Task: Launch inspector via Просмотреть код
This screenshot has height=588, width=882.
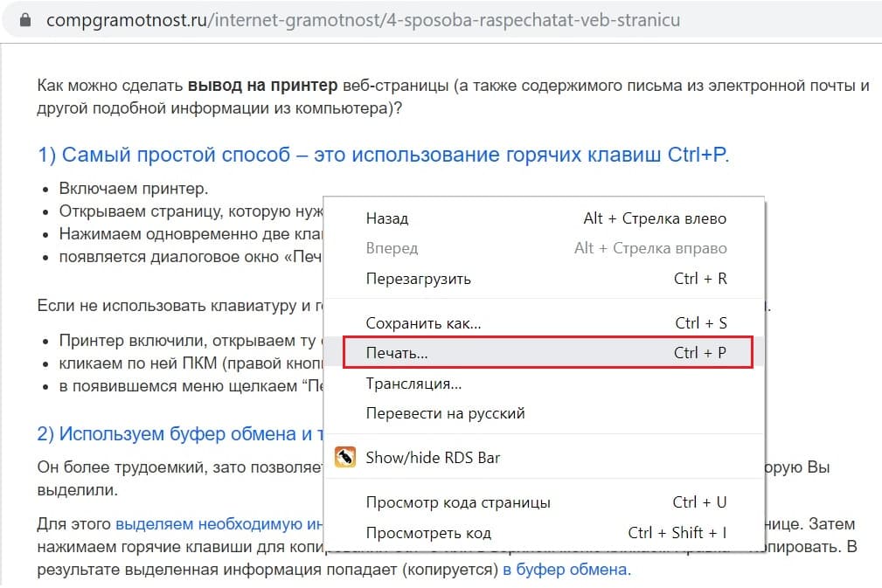Action: click(428, 532)
